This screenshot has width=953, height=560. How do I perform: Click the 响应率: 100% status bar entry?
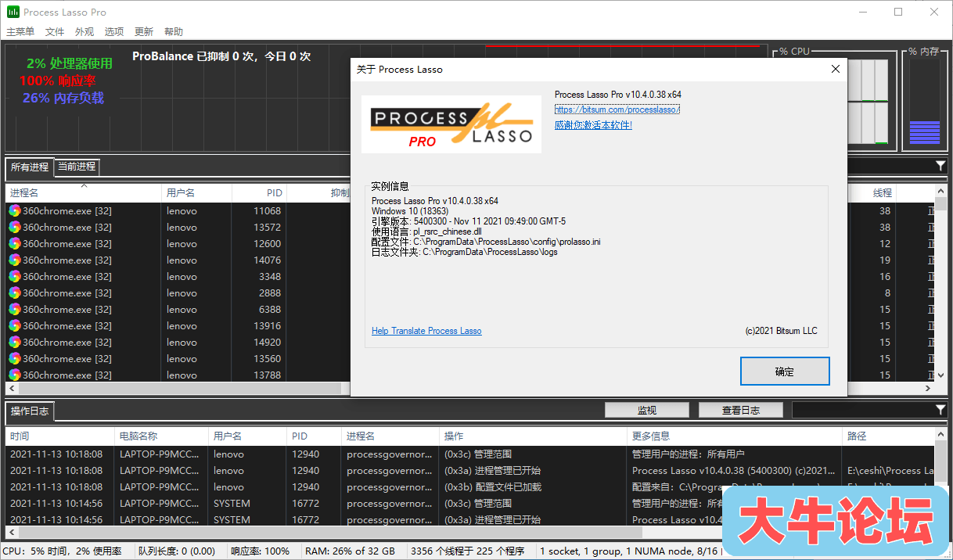(261, 551)
